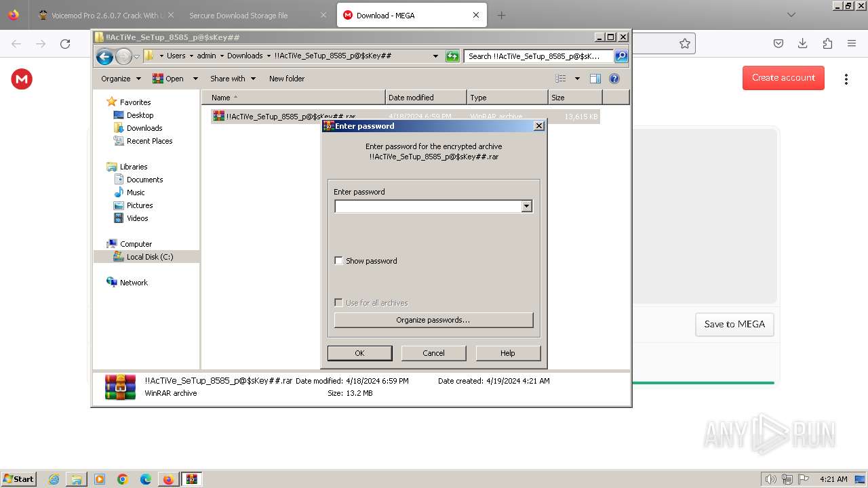Expand address bar history dropdown
This screenshot has width=868, height=488.
[x=435, y=56]
